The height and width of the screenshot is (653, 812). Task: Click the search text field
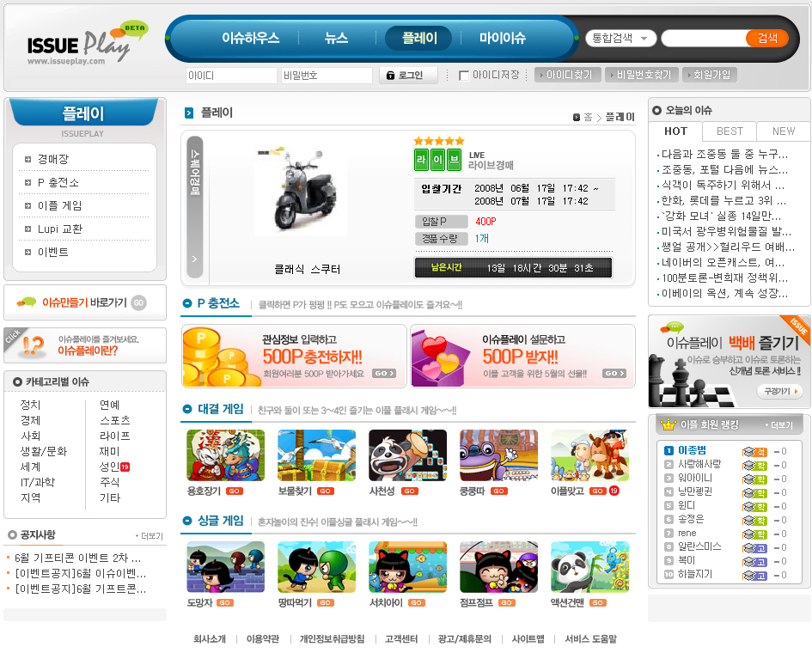704,38
